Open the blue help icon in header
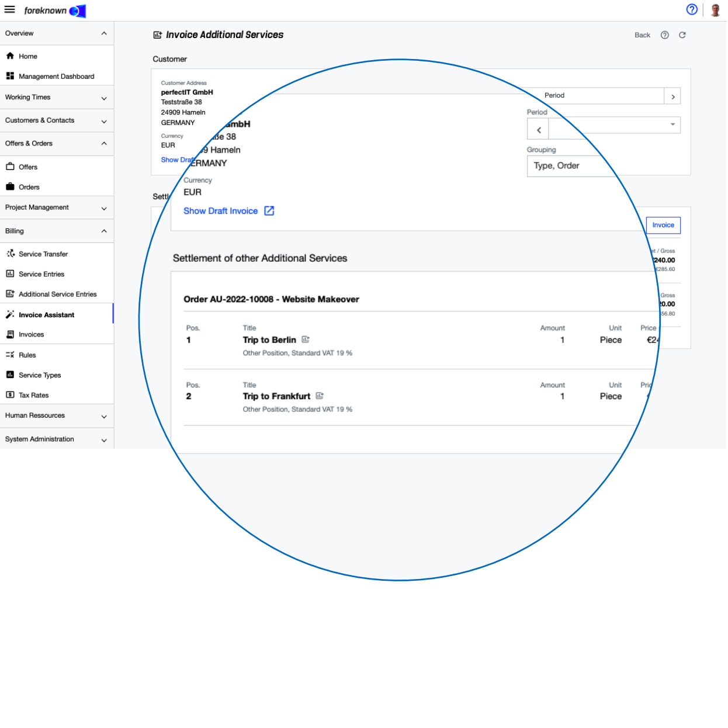 point(692,9)
